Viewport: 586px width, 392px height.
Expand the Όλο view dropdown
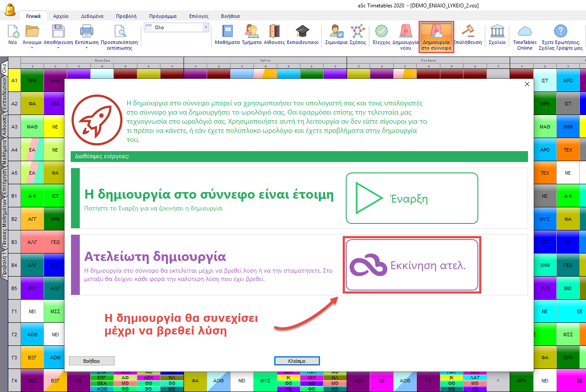[206, 27]
